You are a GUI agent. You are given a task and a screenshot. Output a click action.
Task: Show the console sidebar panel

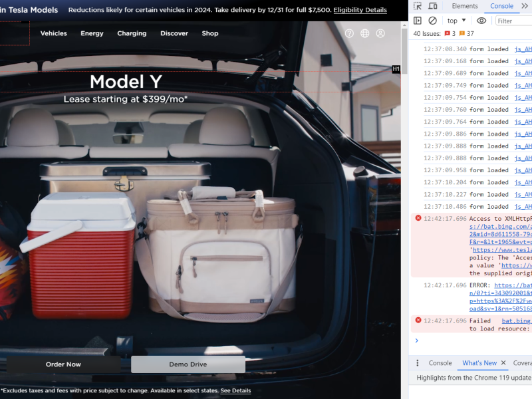(418, 21)
